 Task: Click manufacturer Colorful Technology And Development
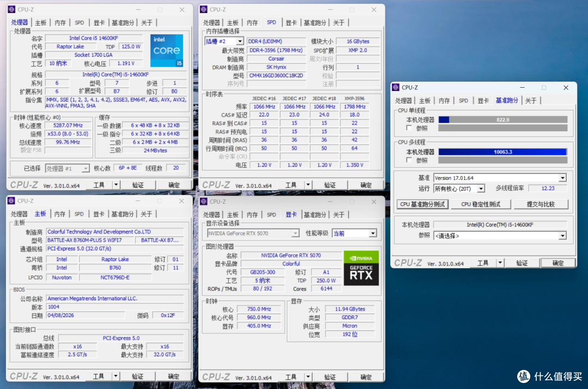[115, 232]
